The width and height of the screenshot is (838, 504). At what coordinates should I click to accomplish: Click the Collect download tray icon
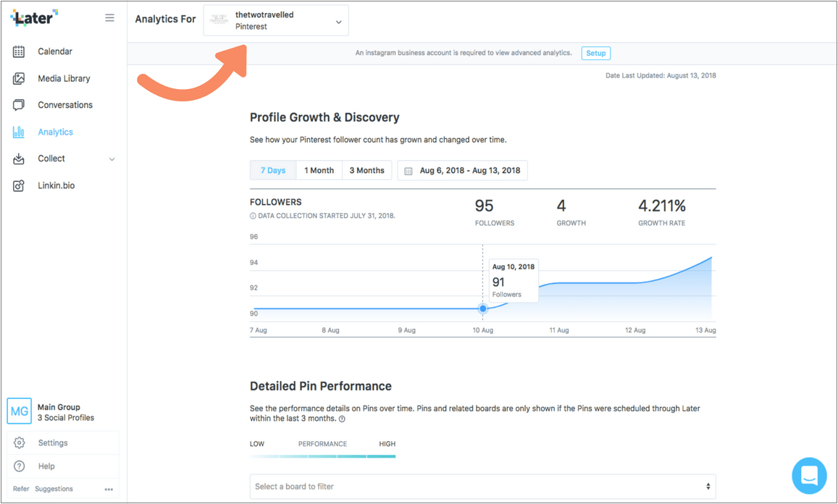(x=19, y=159)
